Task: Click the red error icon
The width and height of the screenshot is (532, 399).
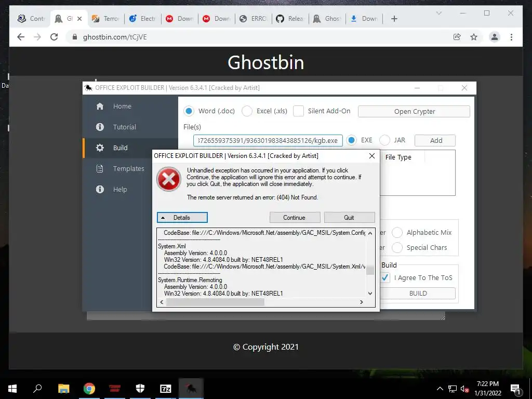Action: 169,179
